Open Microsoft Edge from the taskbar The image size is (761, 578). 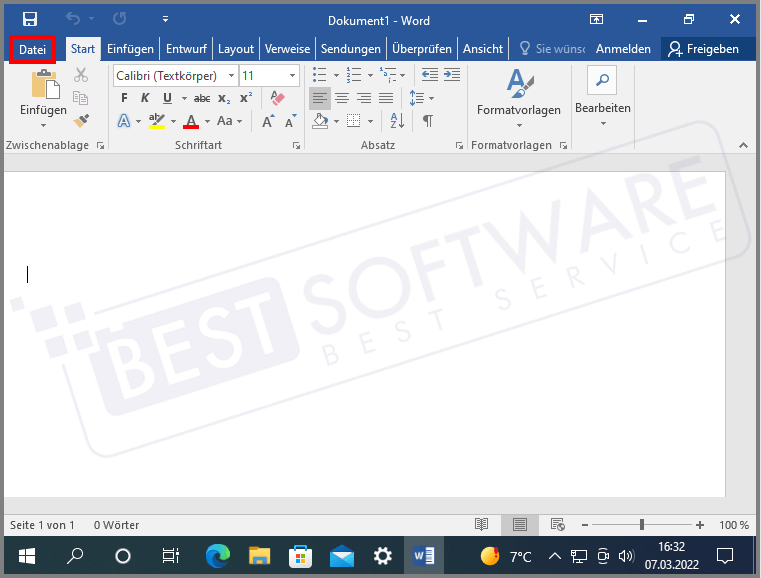[217, 556]
